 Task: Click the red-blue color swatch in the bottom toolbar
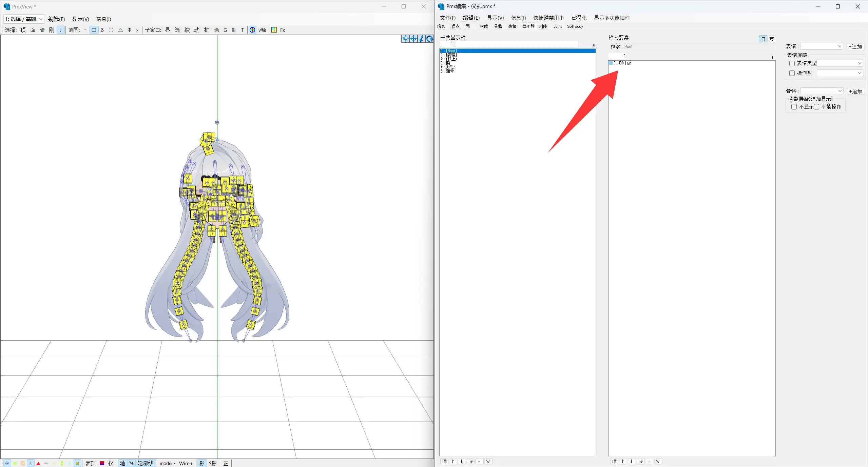(102, 463)
